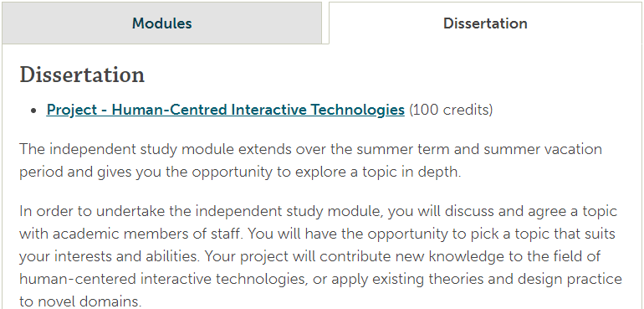644x309 pixels.
Task: Click the bullet point before the project link
Action: (33, 111)
